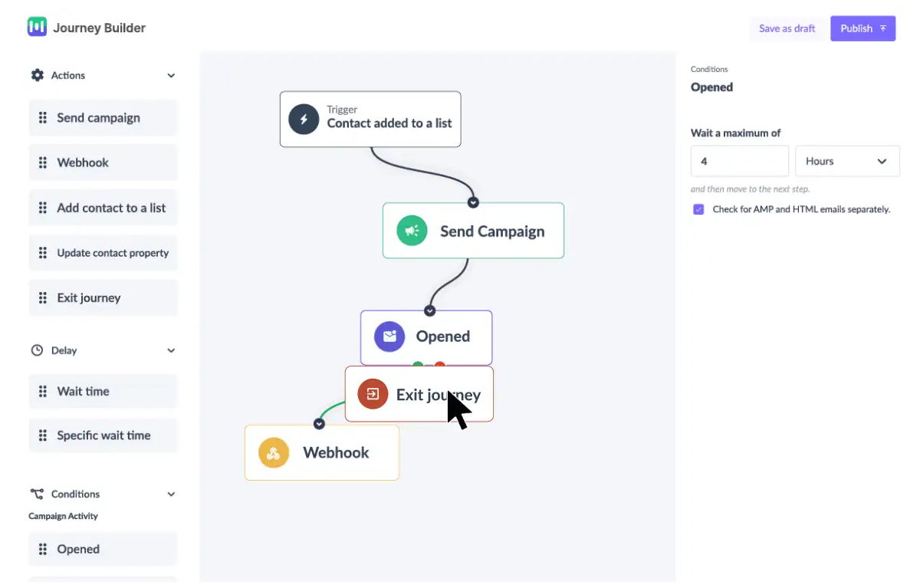Collapse the Conditions section
This screenshot has width=920, height=588.
(x=170, y=494)
